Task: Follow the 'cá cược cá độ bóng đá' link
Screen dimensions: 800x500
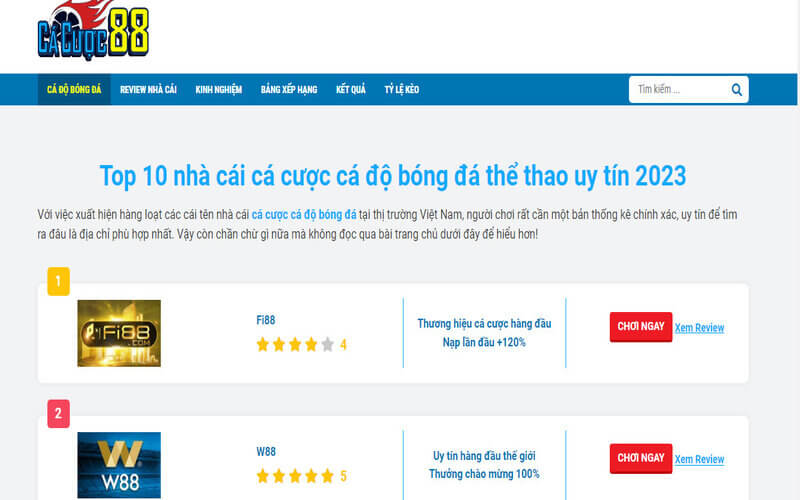Action: point(304,215)
